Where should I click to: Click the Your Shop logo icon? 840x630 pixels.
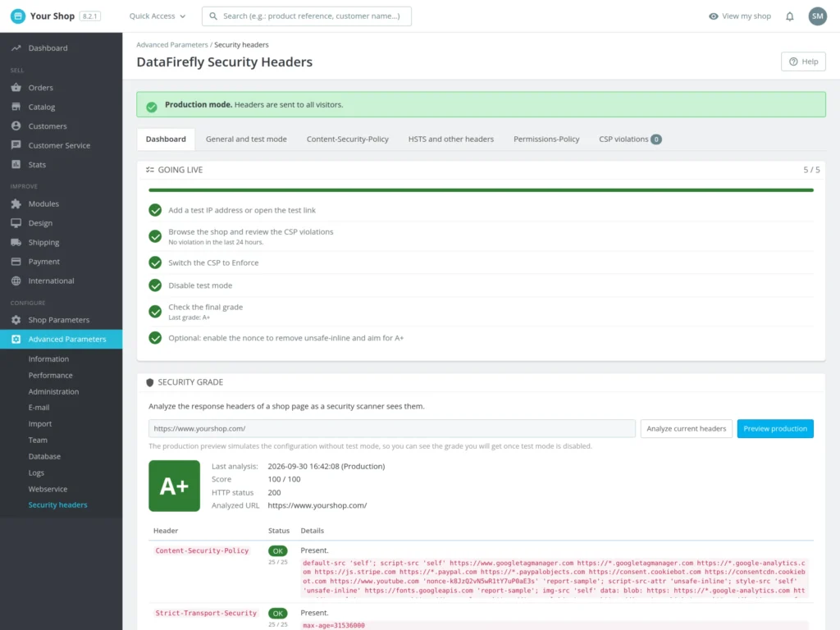click(x=18, y=16)
